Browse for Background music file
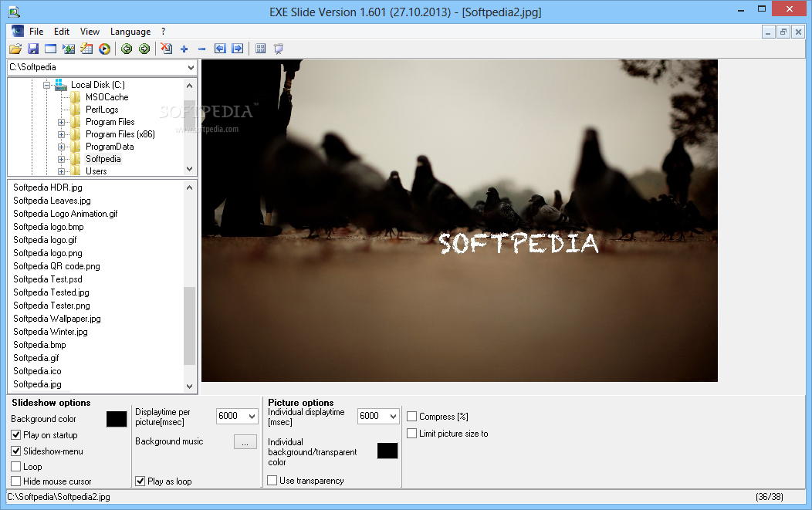Image resolution: width=812 pixels, height=510 pixels. point(245,441)
